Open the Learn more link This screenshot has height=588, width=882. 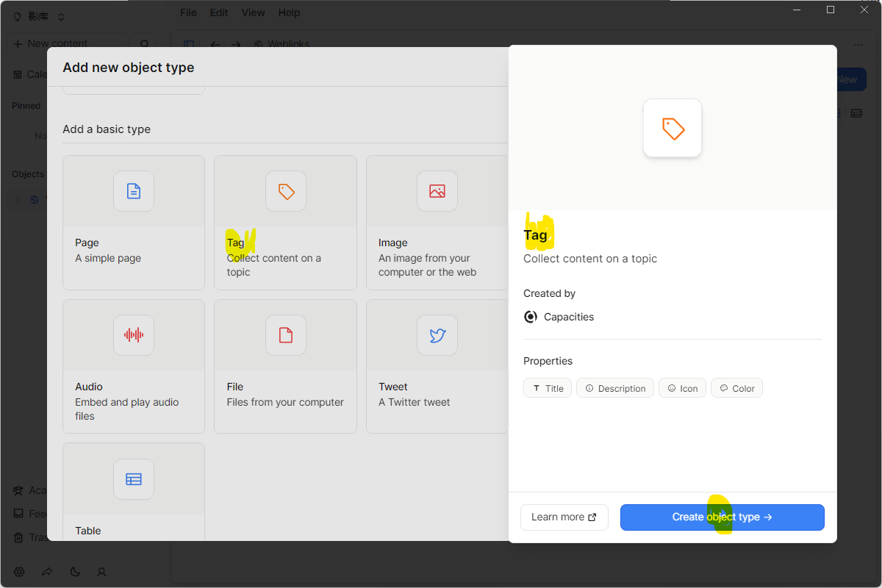tap(564, 517)
